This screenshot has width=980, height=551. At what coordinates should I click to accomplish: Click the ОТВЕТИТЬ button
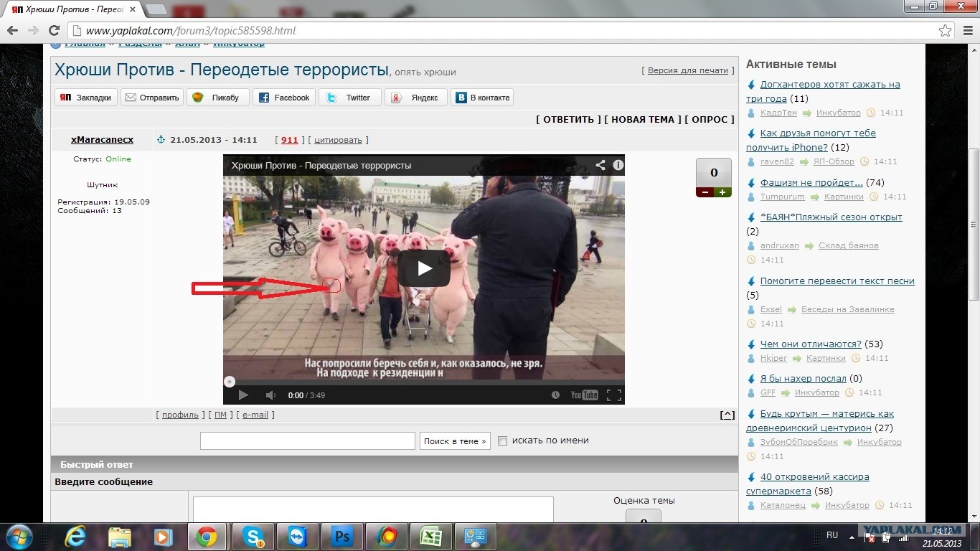point(569,120)
